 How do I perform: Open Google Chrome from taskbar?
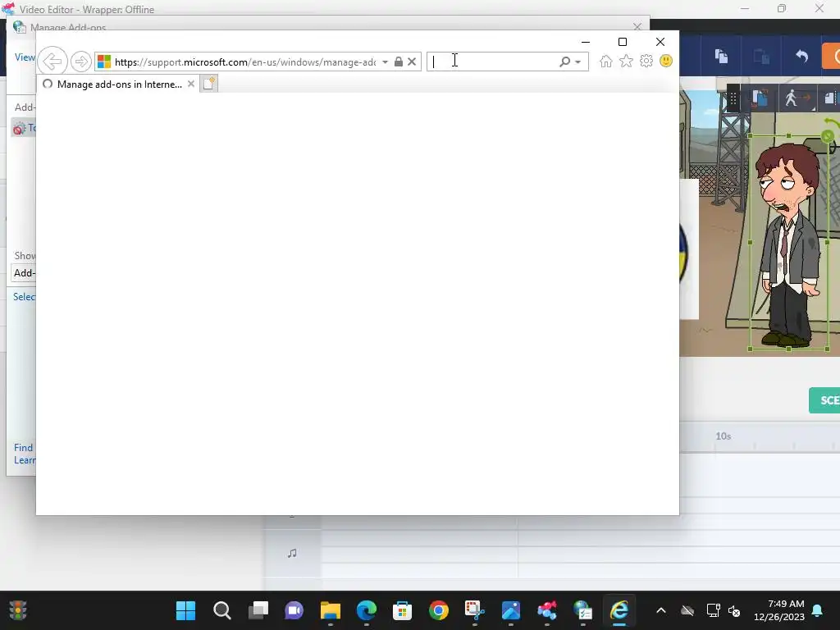click(438, 610)
